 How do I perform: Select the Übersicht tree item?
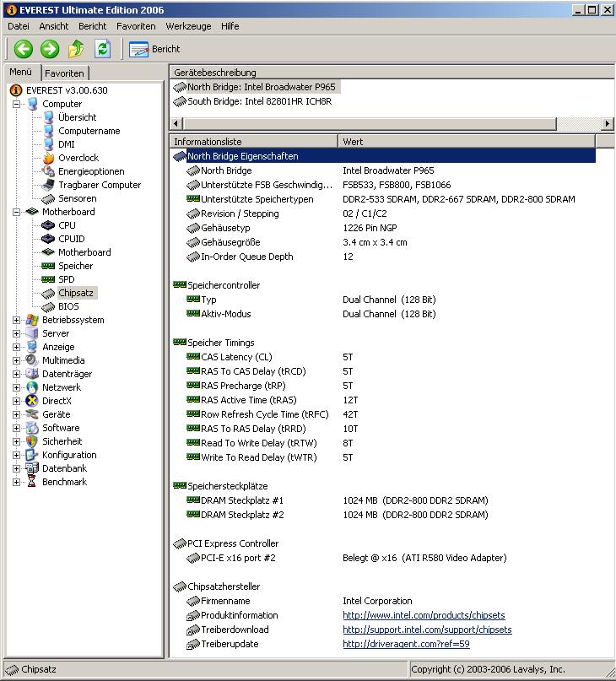pos(78,117)
